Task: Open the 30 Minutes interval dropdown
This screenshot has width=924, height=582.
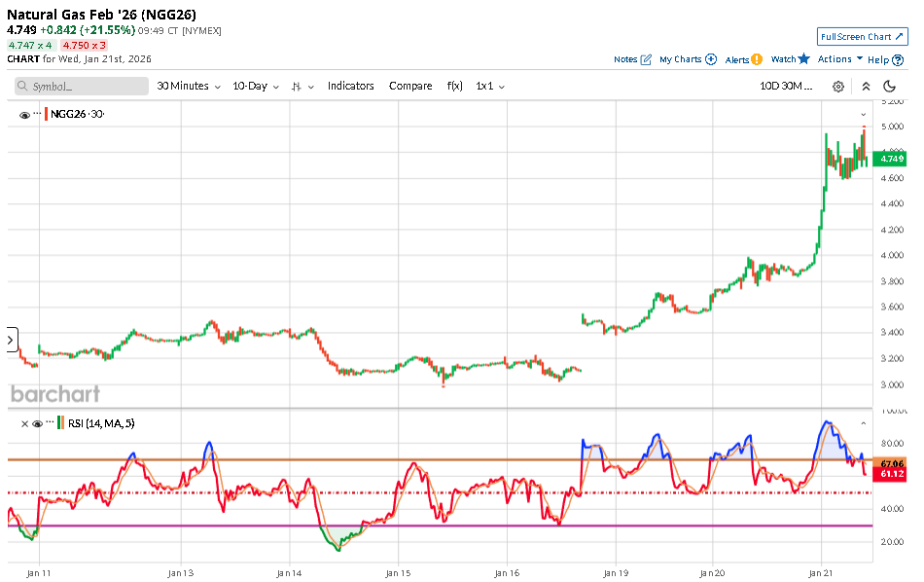Action: click(x=189, y=87)
